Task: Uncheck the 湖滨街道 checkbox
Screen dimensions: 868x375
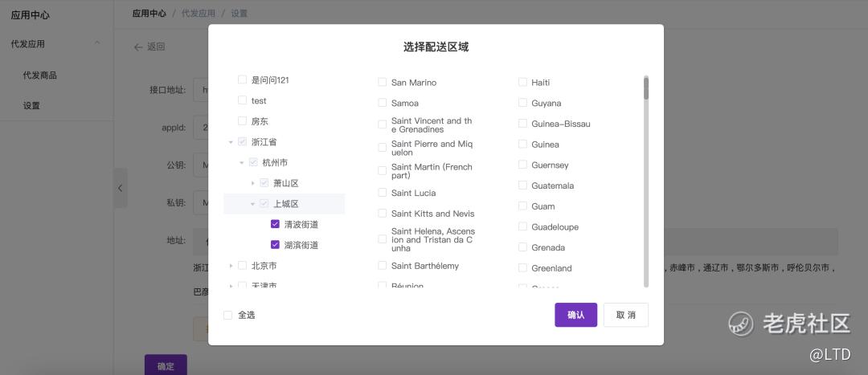Action: (x=275, y=244)
